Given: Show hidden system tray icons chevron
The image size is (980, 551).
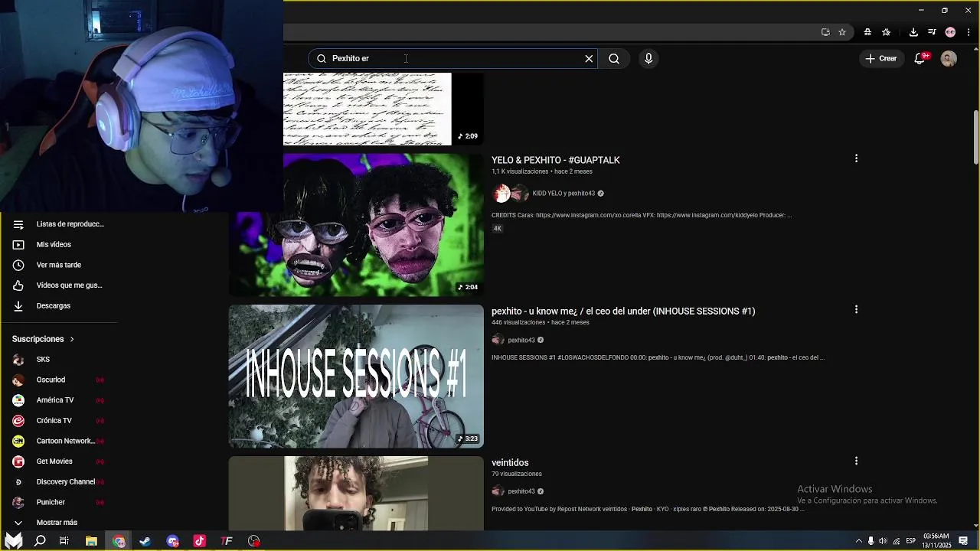Looking at the screenshot, I should click(858, 541).
